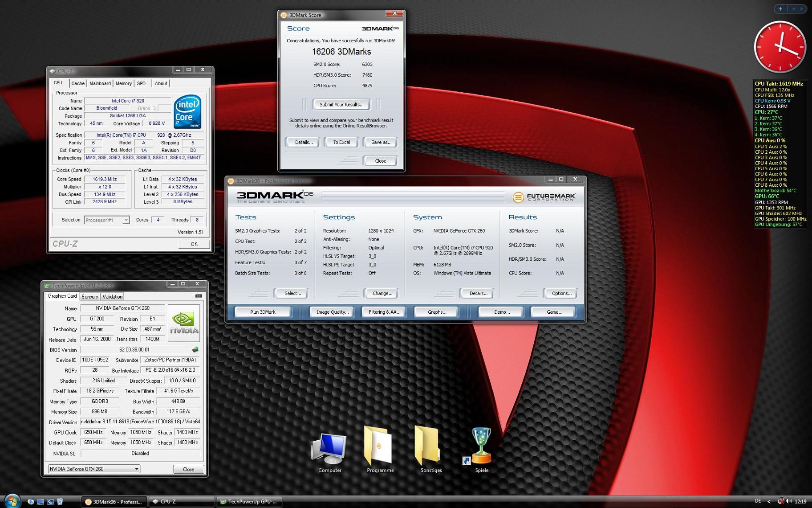Image resolution: width=812 pixels, height=508 pixels.
Task: Open the Programme folder icon
Action: click(x=380, y=449)
